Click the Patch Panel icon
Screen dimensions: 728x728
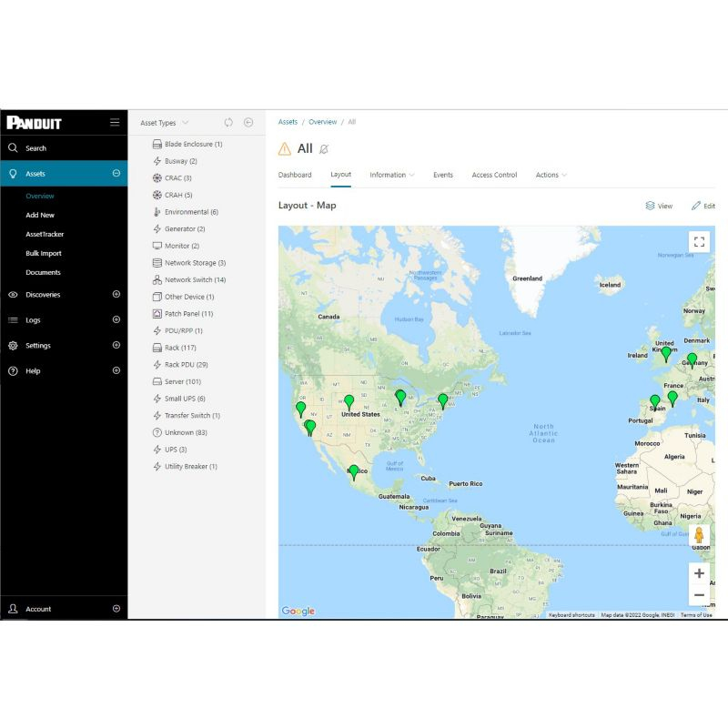[157, 314]
